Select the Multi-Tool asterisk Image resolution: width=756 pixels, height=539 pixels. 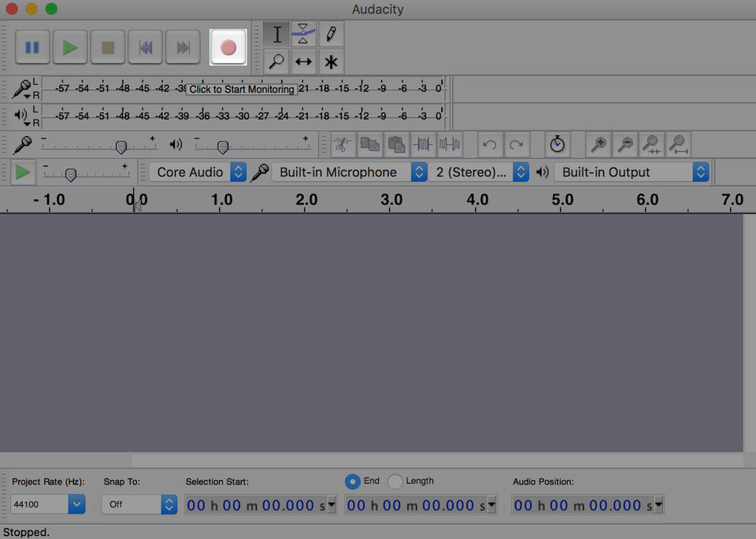(331, 61)
